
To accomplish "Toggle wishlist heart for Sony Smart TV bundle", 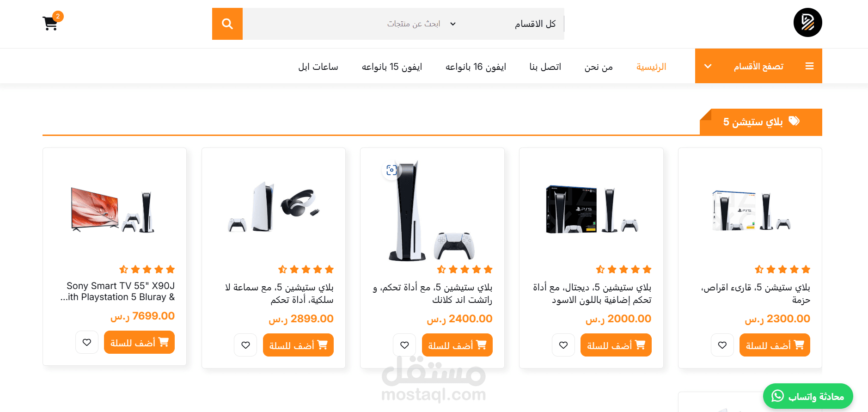I will (x=87, y=342).
